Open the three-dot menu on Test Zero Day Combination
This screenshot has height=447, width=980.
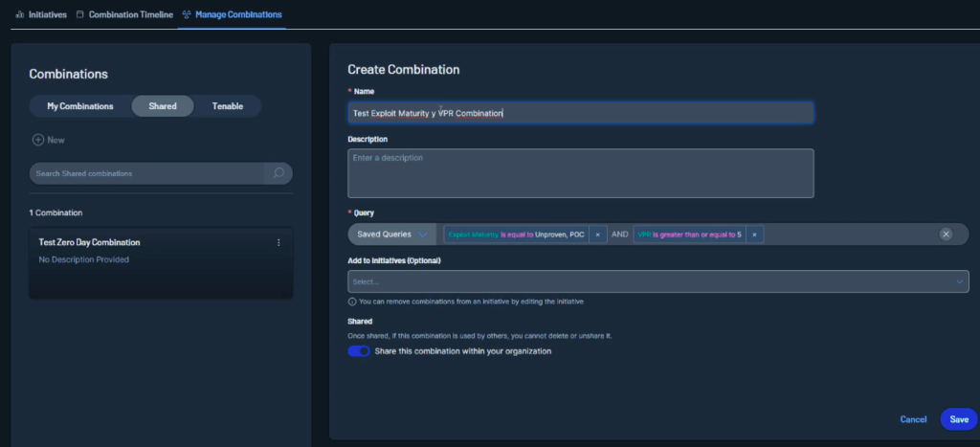(x=278, y=242)
